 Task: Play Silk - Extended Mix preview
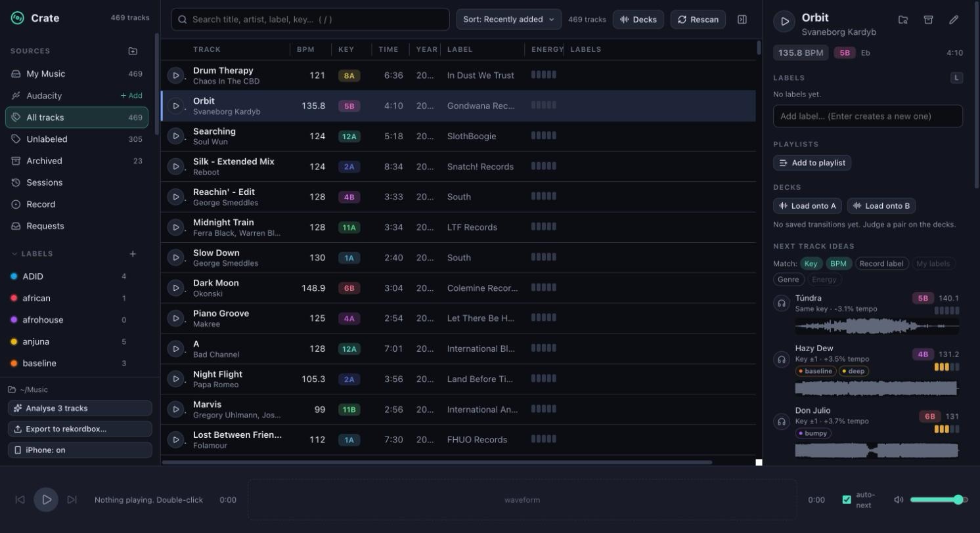pos(175,167)
